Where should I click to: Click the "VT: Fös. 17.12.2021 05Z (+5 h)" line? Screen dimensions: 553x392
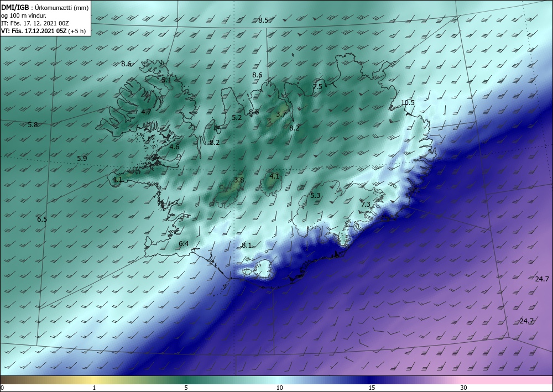(x=44, y=31)
